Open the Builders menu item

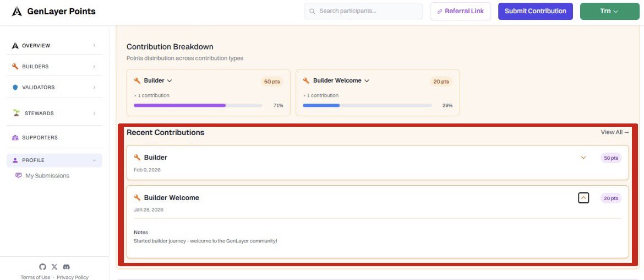coord(54,67)
